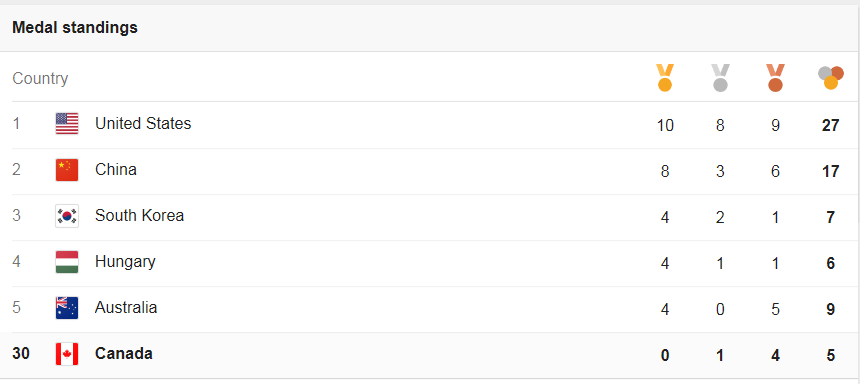Click the Medal standings header
The width and height of the screenshot is (860, 384).
tap(75, 27)
